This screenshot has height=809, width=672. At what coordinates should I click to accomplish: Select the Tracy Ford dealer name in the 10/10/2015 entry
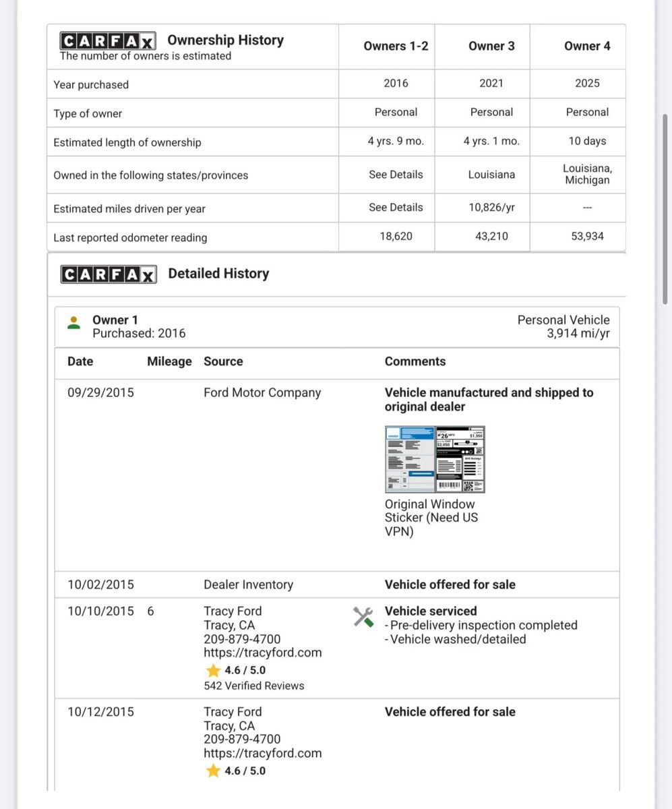click(x=233, y=611)
